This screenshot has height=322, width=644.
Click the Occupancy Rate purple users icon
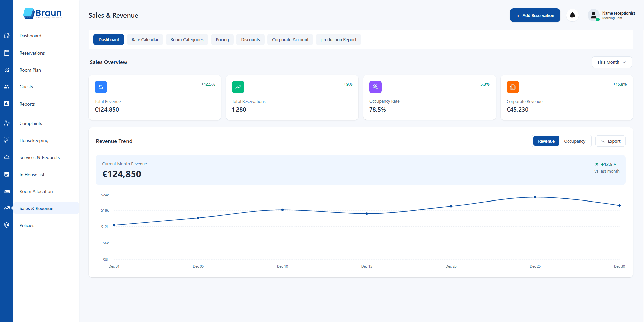click(x=375, y=87)
